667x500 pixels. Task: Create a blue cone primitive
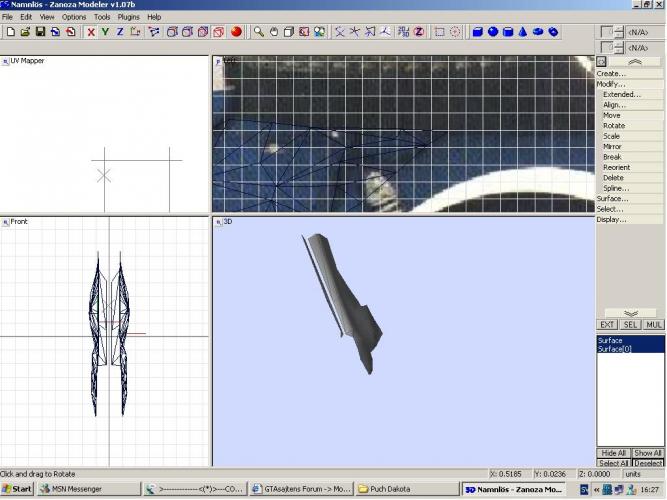click(522, 32)
